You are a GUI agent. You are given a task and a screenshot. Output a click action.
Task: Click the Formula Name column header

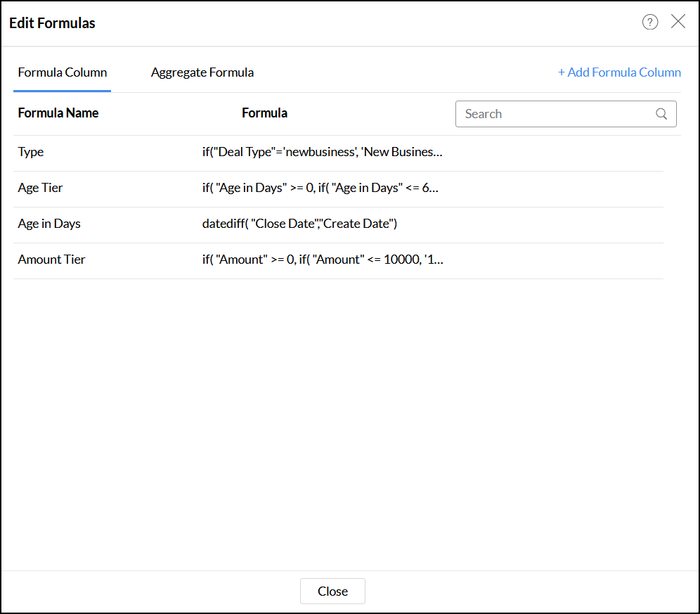tap(58, 113)
